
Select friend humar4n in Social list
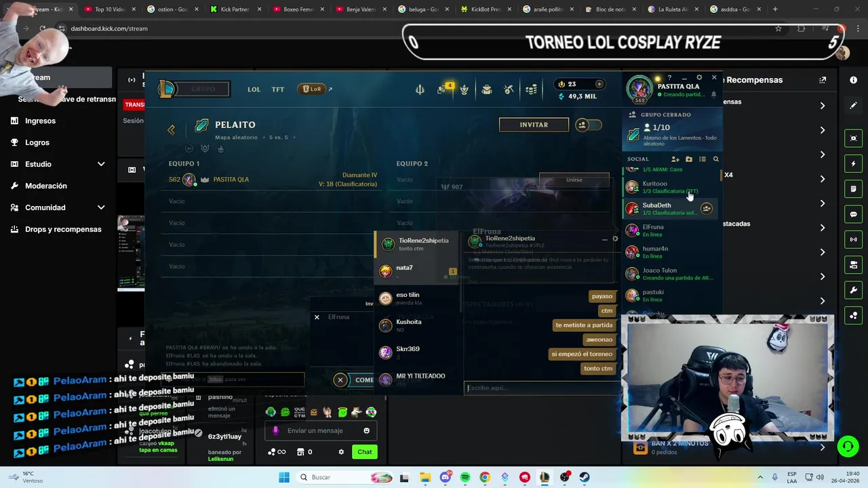[x=671, y=252]
